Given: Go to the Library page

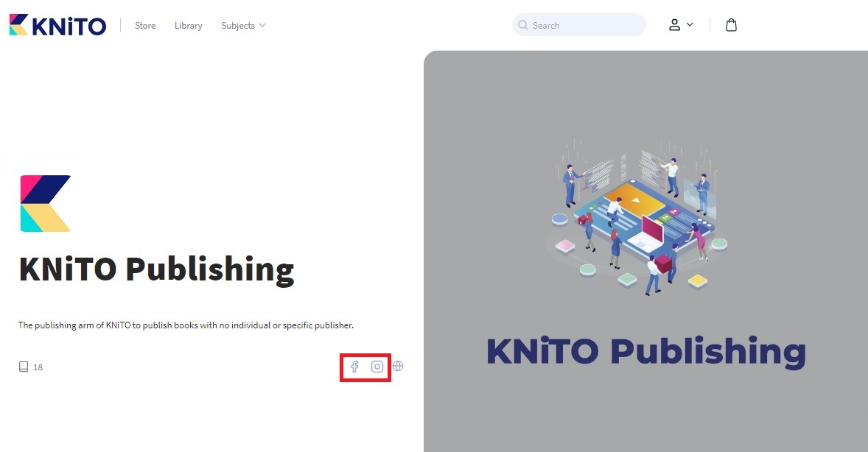Looking at the screenshot, I should 188,26.
